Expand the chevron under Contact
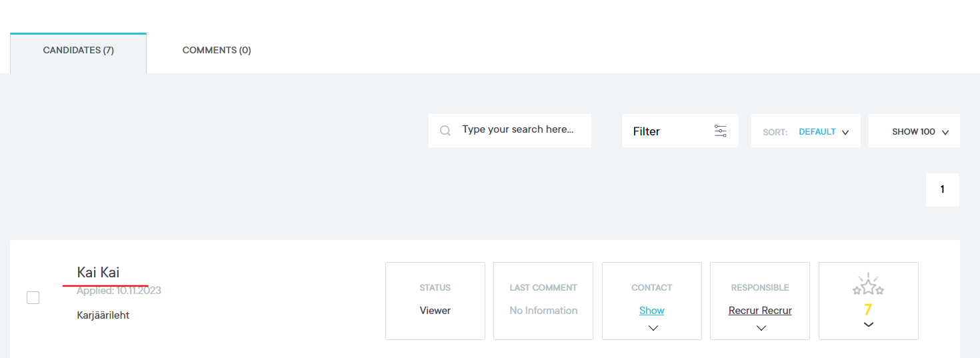This screenshot has height=358, width=980. click(x=653, y=327)
